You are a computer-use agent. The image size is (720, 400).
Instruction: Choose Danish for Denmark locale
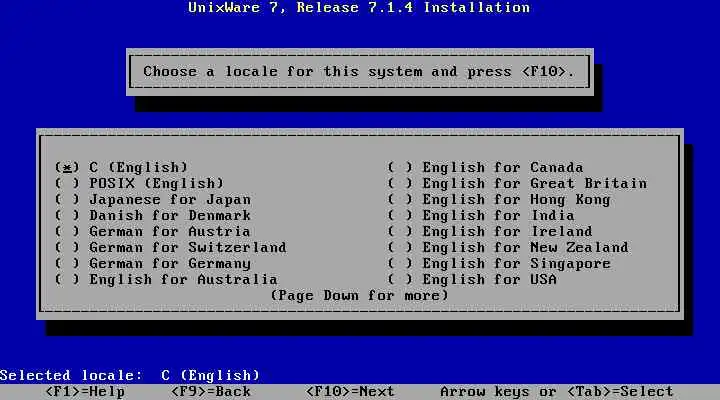coord(153,215)
